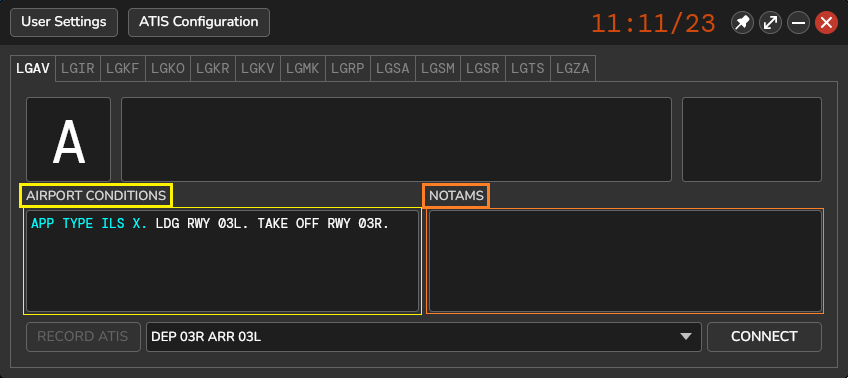Close the application with the red X
Image resolution: width=848 pixels, height=378 pixels.
point(826,23)
